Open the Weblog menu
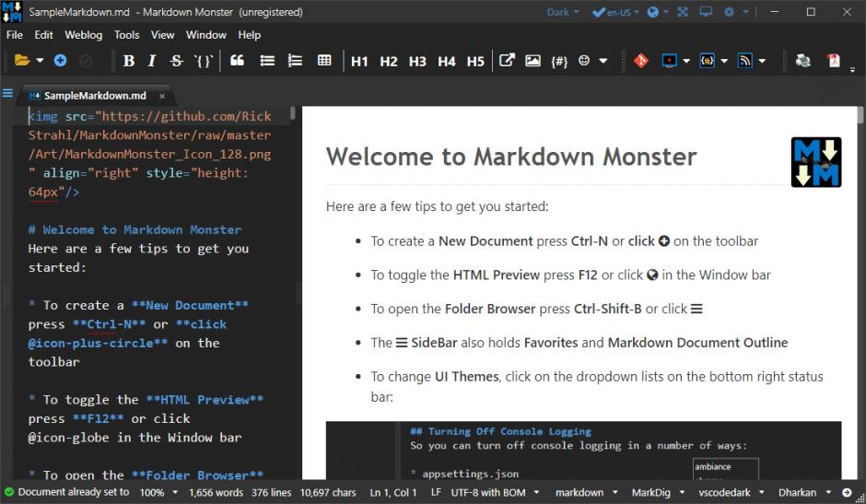Screen dimensions: 866x504 [x=84, y=35]
